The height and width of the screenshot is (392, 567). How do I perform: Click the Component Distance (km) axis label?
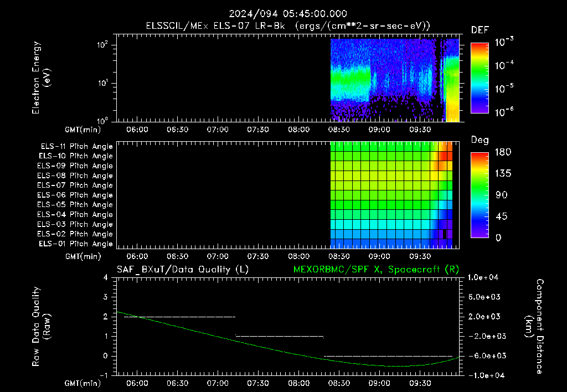(x=534, y=327)
